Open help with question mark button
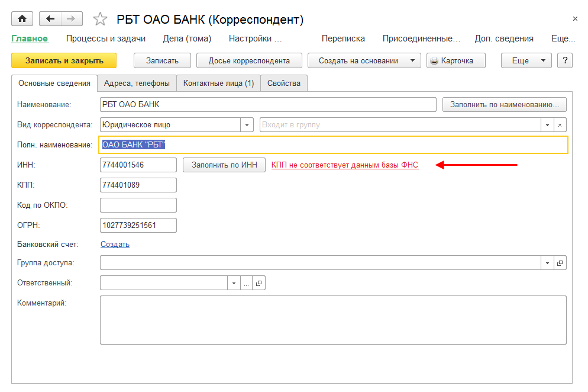This screenshot has width=588, height=392. point(565,60)
